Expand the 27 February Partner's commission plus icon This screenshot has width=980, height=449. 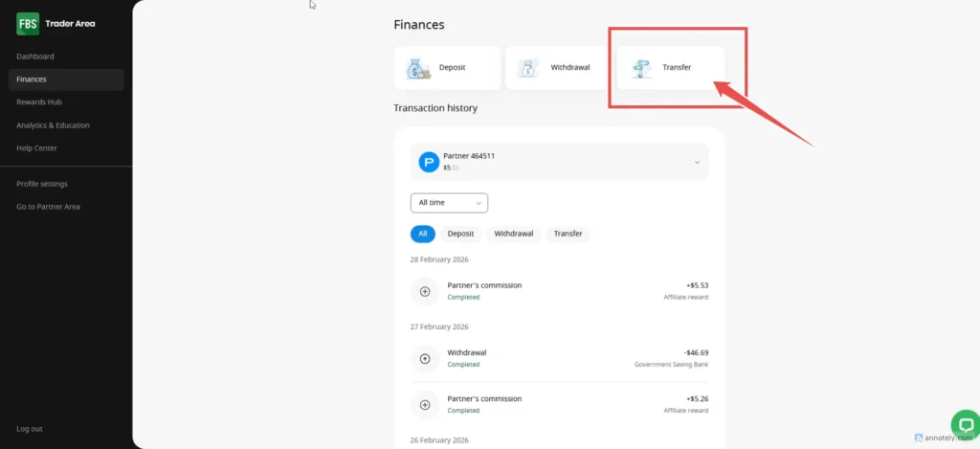[x=425, y=404]
